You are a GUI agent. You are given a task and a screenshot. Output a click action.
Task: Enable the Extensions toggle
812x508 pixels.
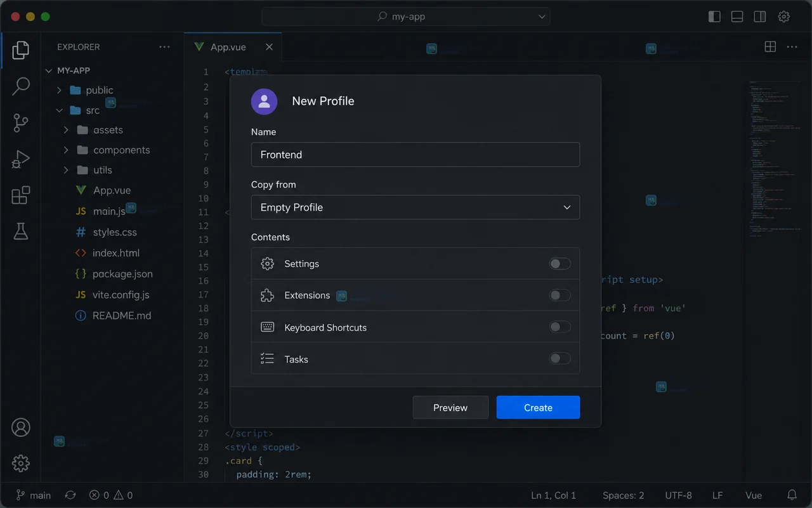tap(560, 296)
